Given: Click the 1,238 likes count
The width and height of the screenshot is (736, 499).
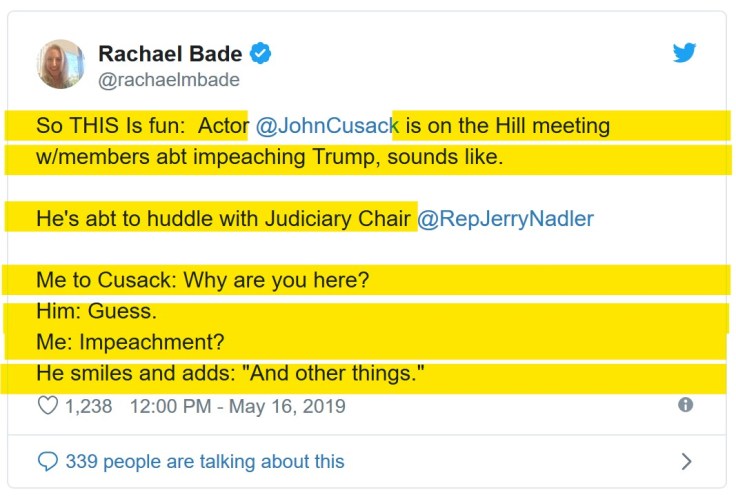Looking at the screenshot, I should pyautogui.click(x=89, y=406).
